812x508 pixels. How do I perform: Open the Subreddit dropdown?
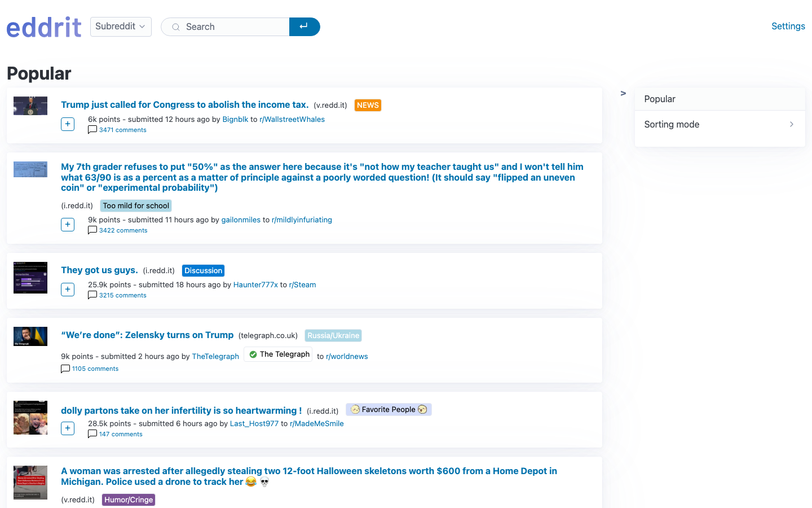coord(121,27)
